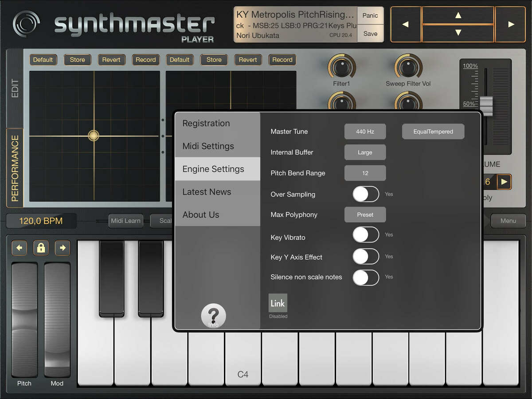The image size is (532, 399).
Task: Toggle the keyboard lock icon
Action: (41, 248)
